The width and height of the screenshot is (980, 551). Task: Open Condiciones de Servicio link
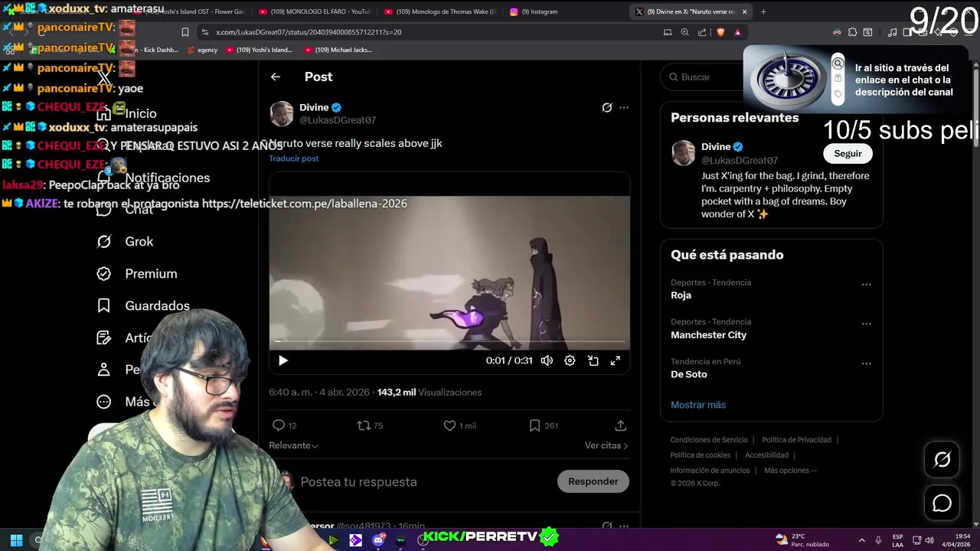(709, 440)
